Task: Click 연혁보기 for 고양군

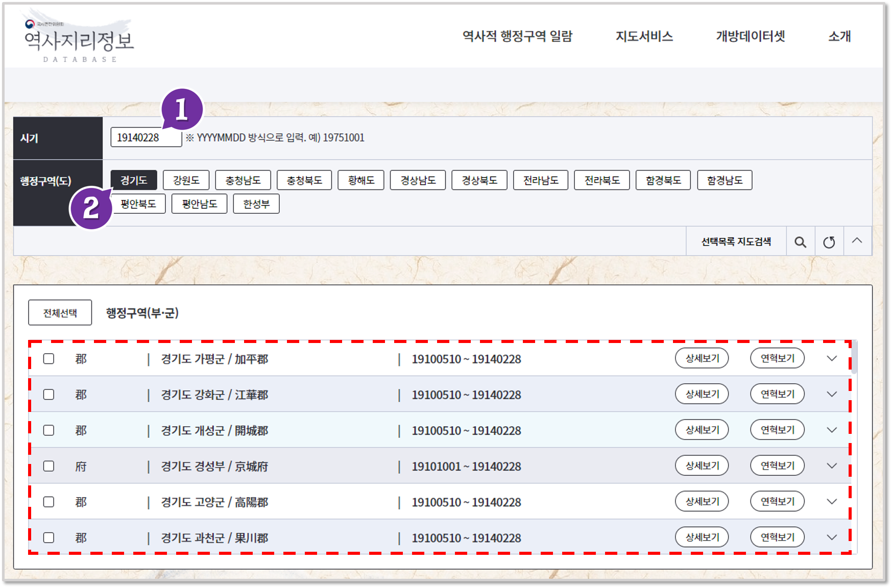Action: tap(777, 501)
